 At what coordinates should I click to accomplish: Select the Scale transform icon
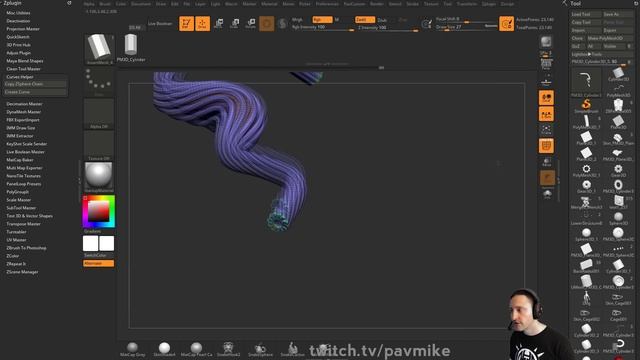(x=235, y=24)
